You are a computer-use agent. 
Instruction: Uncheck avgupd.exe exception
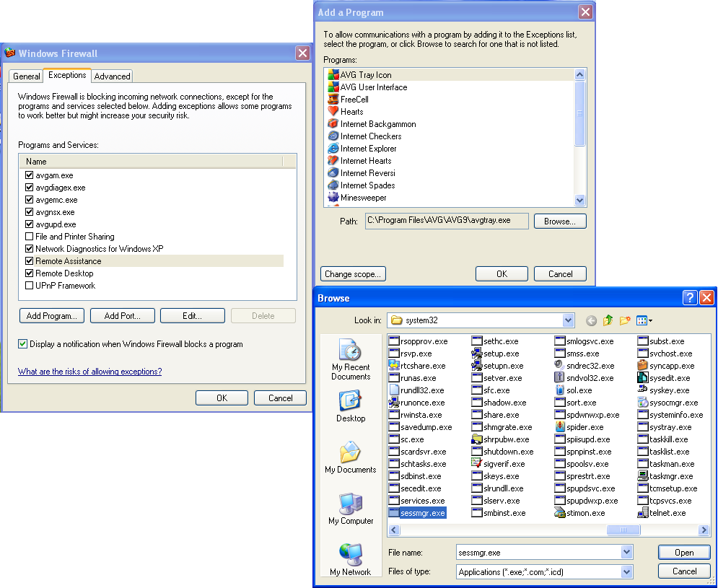30,224
